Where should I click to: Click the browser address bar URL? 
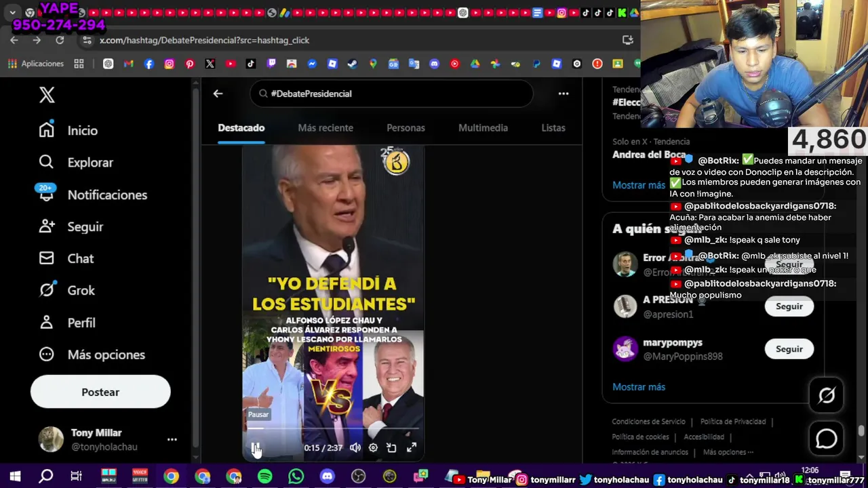tap(204, 41)
